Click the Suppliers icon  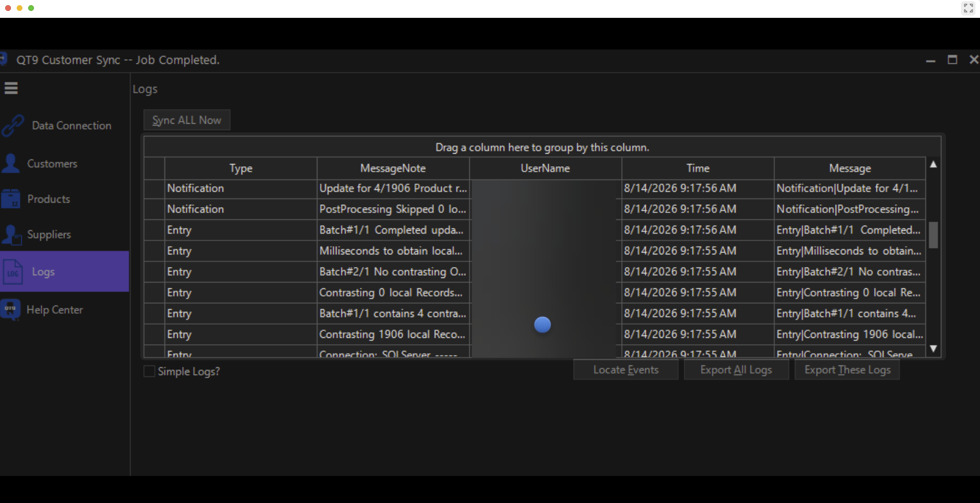click(10, 234)
